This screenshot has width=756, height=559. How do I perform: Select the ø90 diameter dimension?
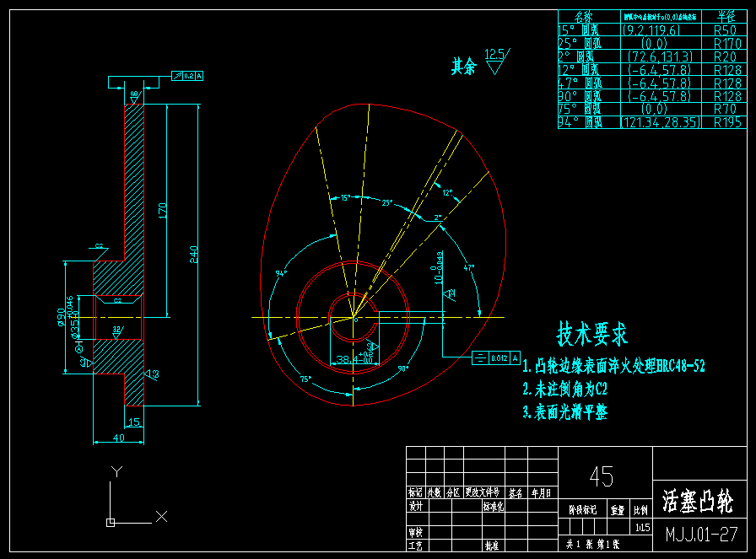pyautogui.click(x=61, y=317)
